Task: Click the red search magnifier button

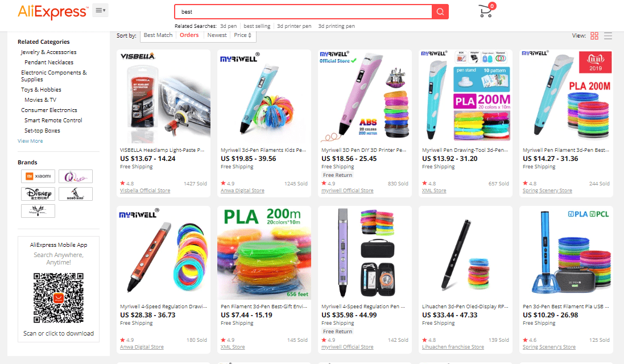Action: coord(440,12)
